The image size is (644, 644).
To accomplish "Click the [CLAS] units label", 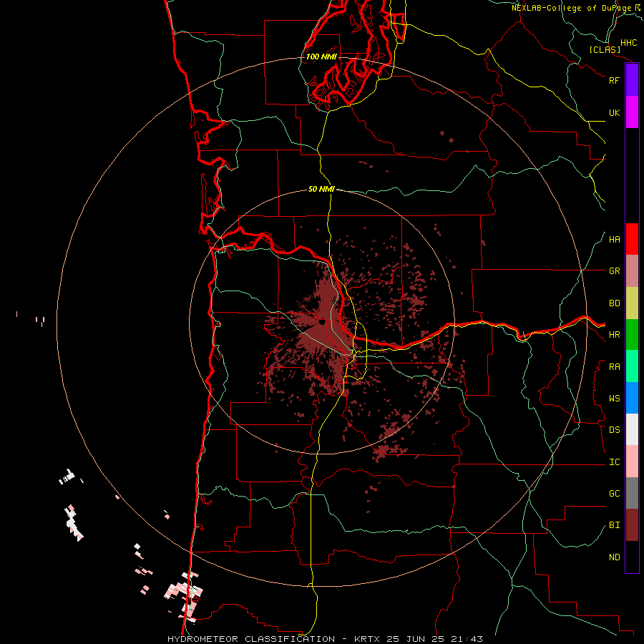I will (x=605, y=49).
